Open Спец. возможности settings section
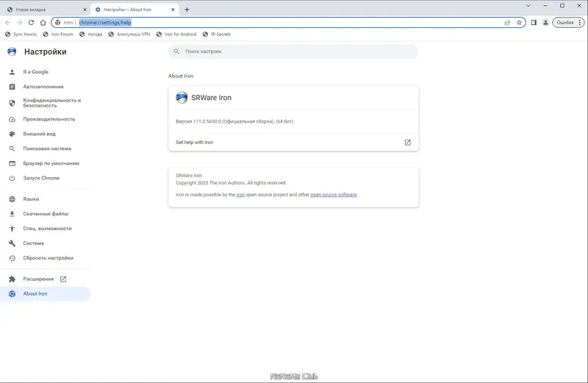The image size is (588, 383). tap(46, 229)
